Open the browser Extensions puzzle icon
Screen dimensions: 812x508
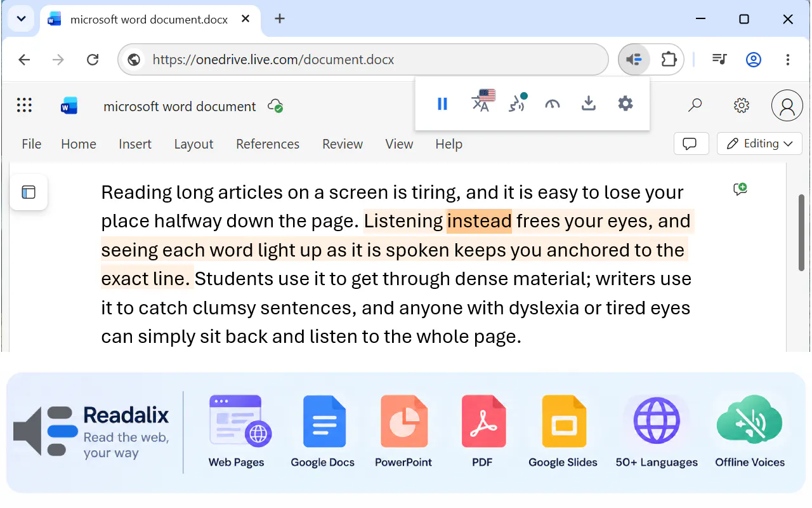669,60
